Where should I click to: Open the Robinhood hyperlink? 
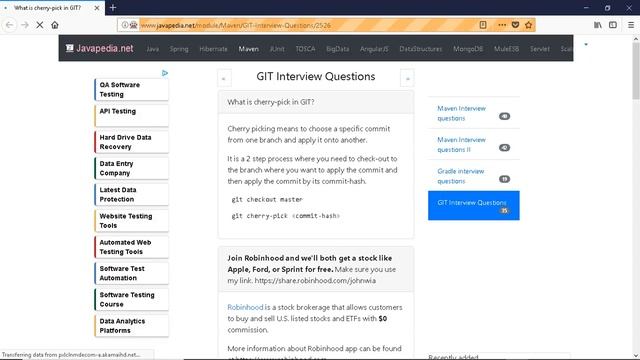point(245,307)
